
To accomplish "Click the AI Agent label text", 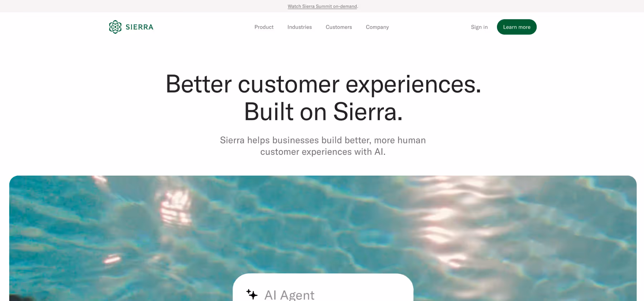I will pyautogui.click(x=289, y=295).
